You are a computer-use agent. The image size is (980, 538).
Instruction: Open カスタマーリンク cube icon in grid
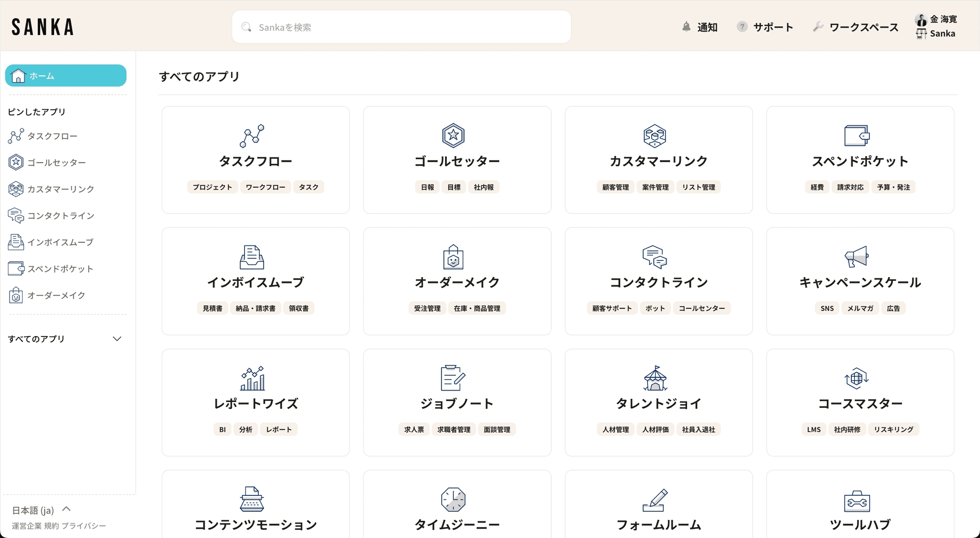click(x=655, y=135)
